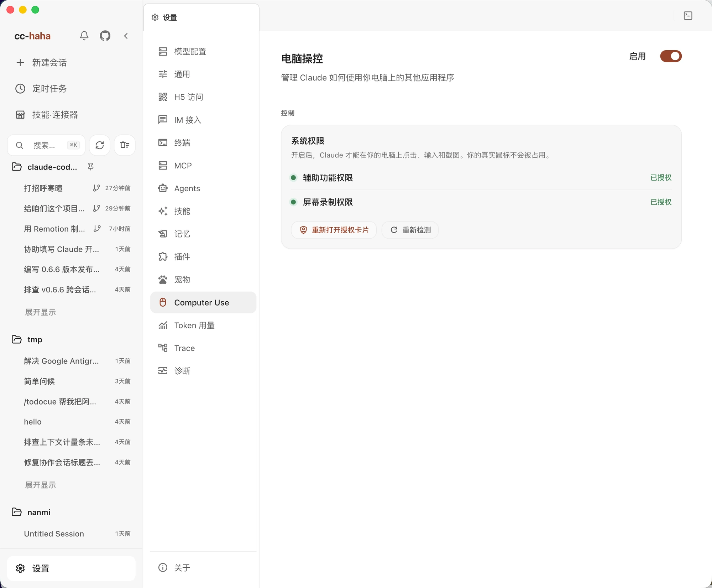Expand 展开显示 under claude-cod... project

click(x=40, y=312)
